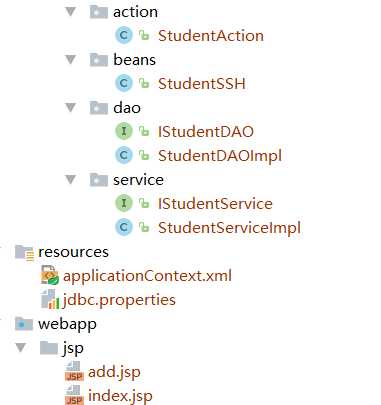Collapse the service package arrow
The width and height of the screenshot is (381, 405).
[x=71, y=180]
